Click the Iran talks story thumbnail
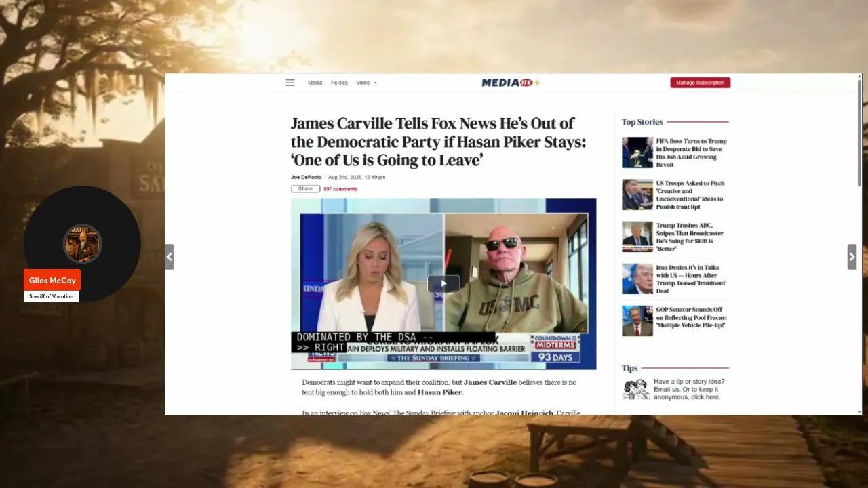Viewport: 868px width, 488px height. [637, 279]
